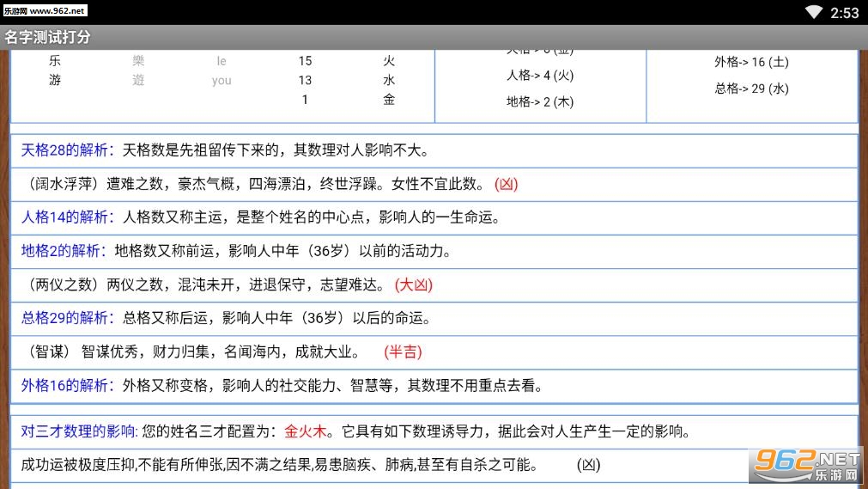Tap the red (凶) rating label
The image size is (868, 489).
point(506,184)
